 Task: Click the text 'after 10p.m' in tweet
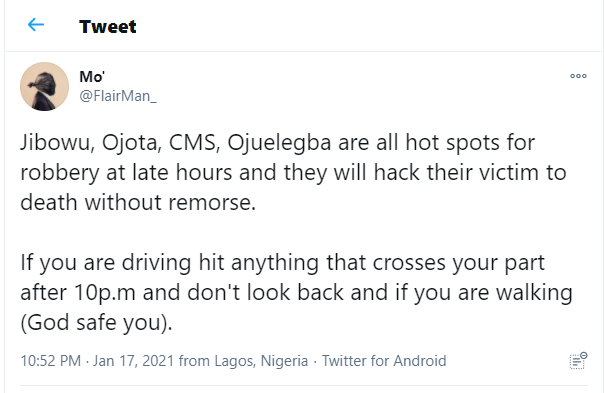point(78,292)
